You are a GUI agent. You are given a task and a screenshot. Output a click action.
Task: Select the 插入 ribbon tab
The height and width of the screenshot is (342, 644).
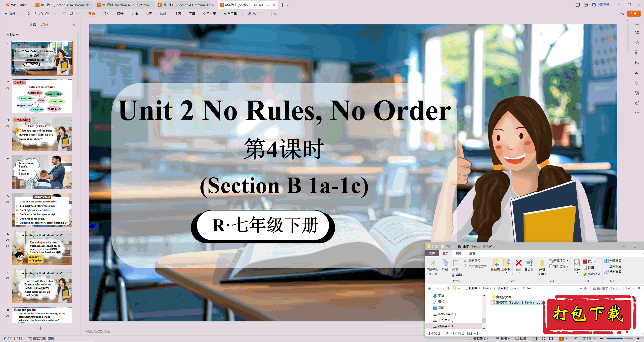106,14
